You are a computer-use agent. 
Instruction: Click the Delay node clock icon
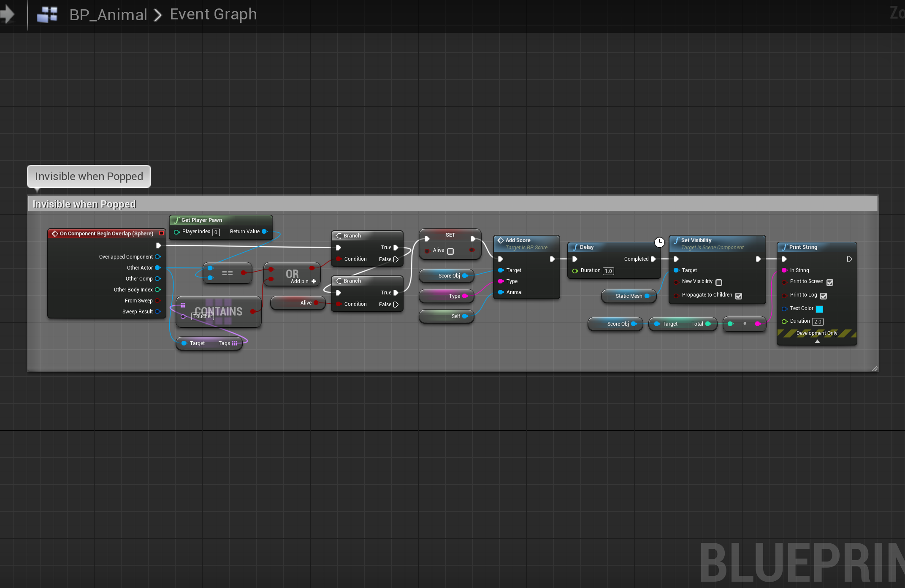(x=659, y=242)
